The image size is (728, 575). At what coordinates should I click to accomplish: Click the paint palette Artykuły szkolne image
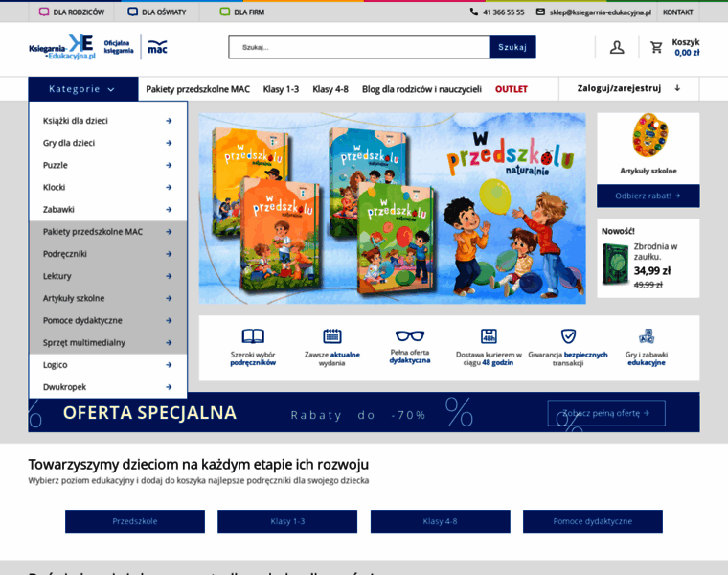pos(650,136)
